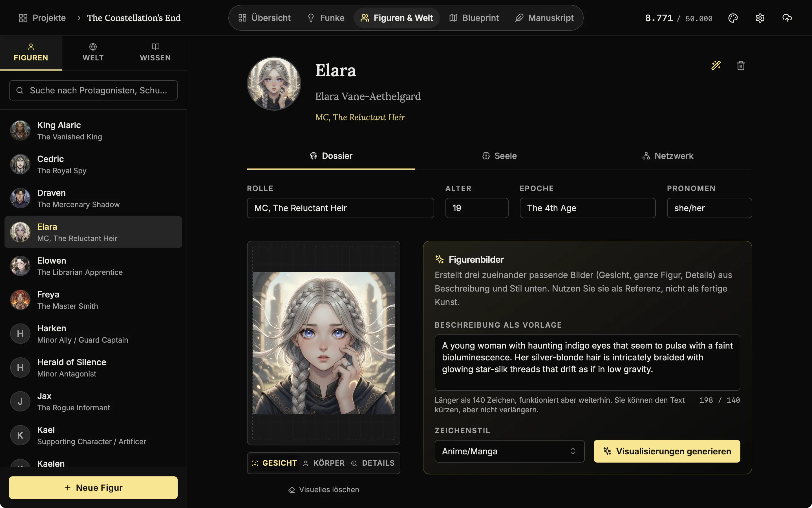Switch image view to Gesicht
The image size is (812, 508).
click(274, 463)
